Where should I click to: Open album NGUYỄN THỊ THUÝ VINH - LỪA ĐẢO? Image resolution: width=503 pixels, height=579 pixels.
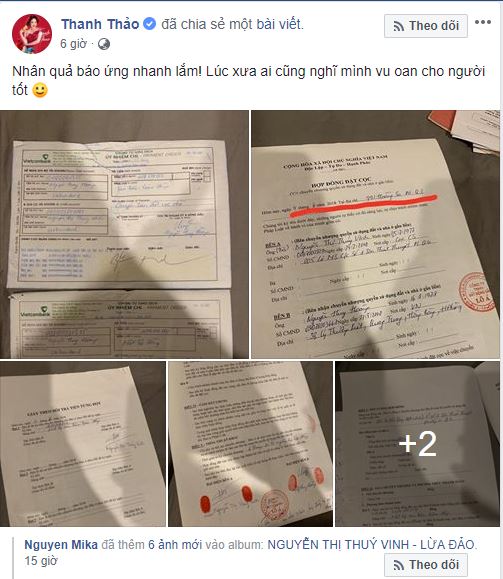point(372,545)
